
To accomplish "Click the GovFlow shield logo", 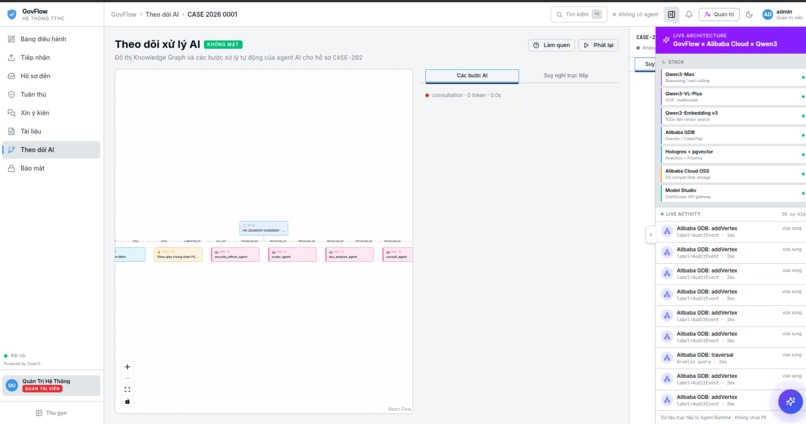I will 12,14.
